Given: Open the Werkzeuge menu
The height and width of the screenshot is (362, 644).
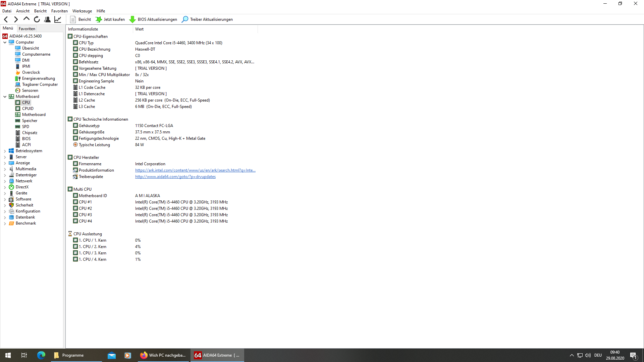Looking at the screenshot, I should [82, 11].
